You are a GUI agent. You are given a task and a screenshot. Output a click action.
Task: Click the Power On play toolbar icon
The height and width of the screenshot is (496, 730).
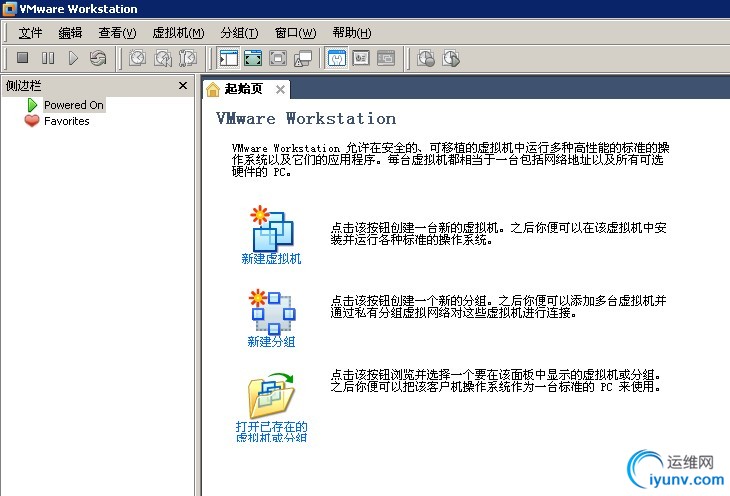click(73, 58)
